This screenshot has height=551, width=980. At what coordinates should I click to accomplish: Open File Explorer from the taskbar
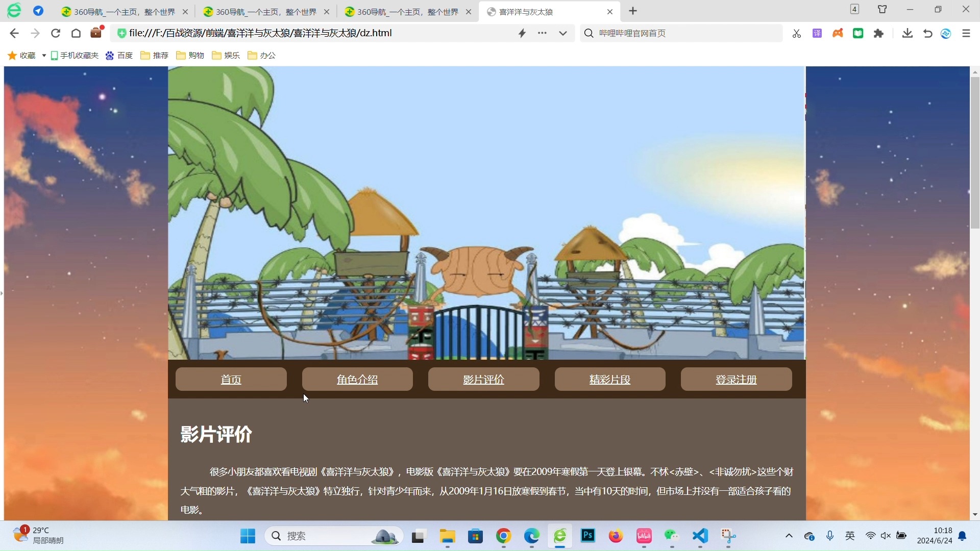448,536
